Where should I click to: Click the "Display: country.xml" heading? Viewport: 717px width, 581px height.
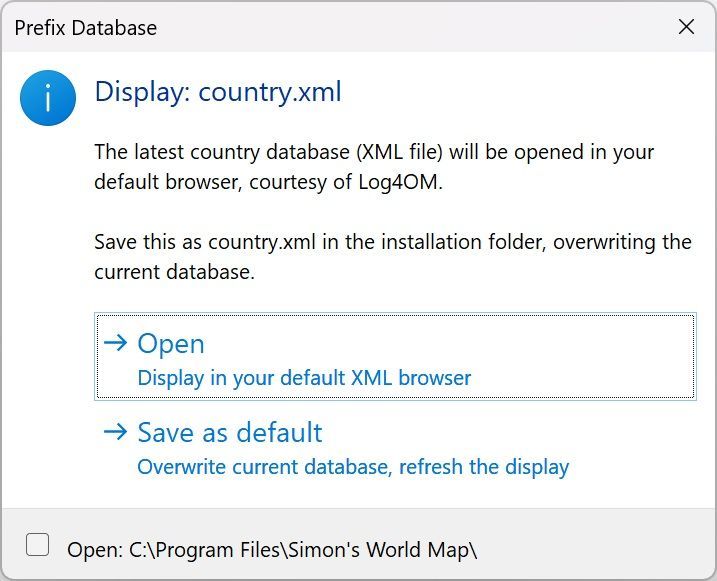[x=218, y=93]
